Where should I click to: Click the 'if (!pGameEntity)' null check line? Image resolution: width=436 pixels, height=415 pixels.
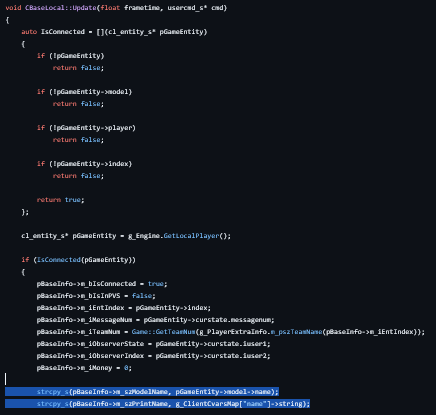71,56
